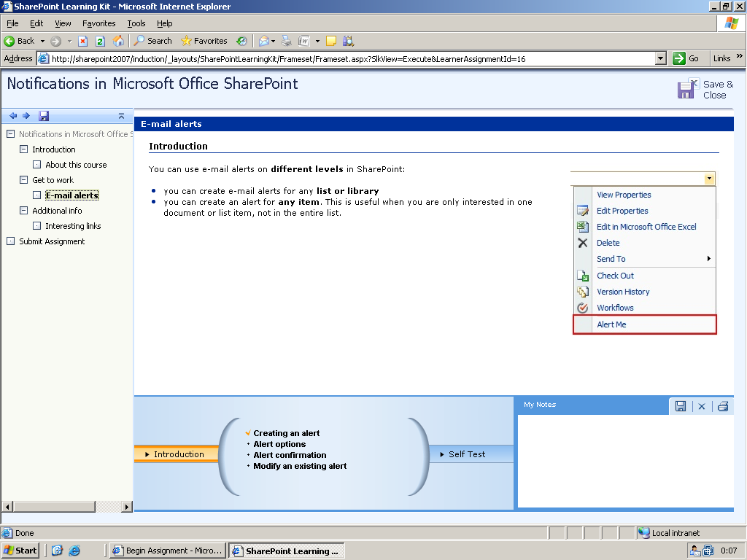Open Alert confirmation topic

click(x=290, y=455)
